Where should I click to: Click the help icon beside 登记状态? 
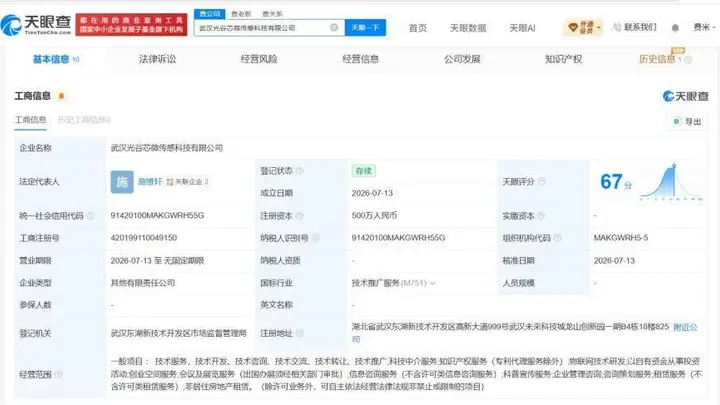click(x=299, y=171)
